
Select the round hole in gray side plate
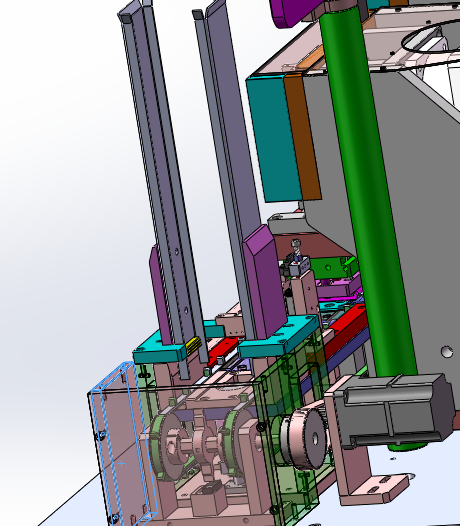447,352
